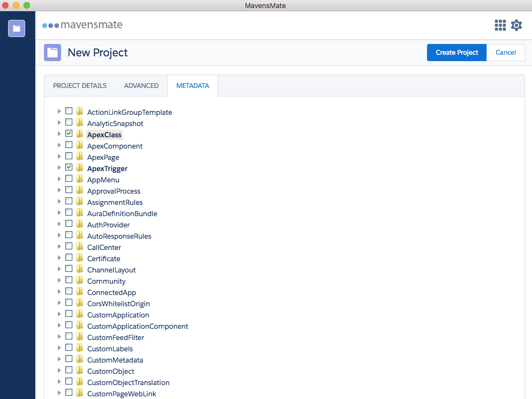The image size is (532, 399).
Task: Click the Create Project button
Action: point(456,53)
